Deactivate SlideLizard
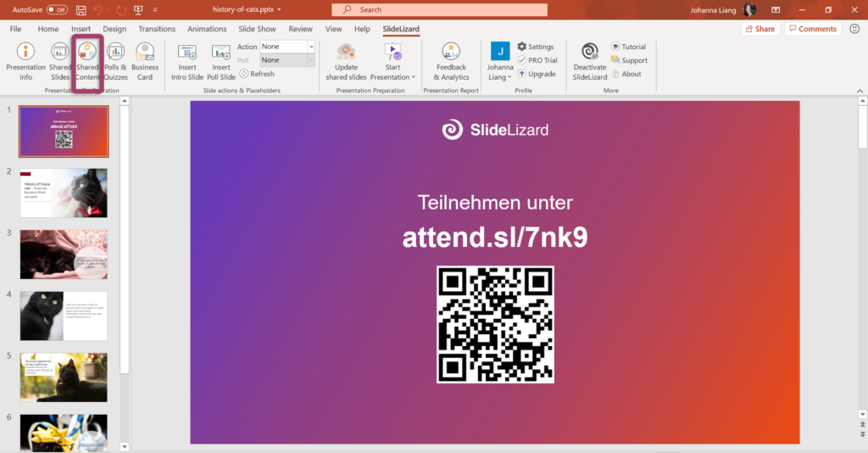The width and height of the screenshot is (868, 453). (590, 61)
